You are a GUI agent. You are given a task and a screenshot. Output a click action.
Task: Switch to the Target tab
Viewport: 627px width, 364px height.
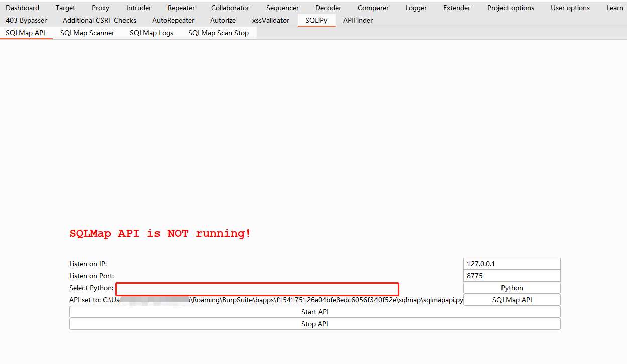coord(65,8)
